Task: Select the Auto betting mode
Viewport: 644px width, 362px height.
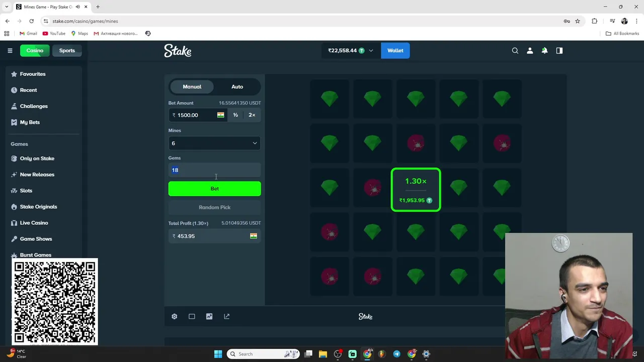Action: pos(237,86)
